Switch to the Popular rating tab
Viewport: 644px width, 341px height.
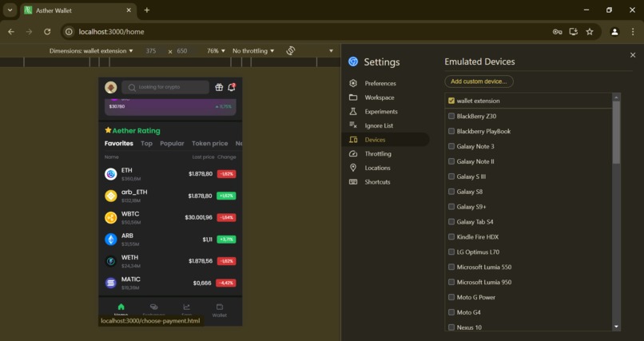pos(172,143)
